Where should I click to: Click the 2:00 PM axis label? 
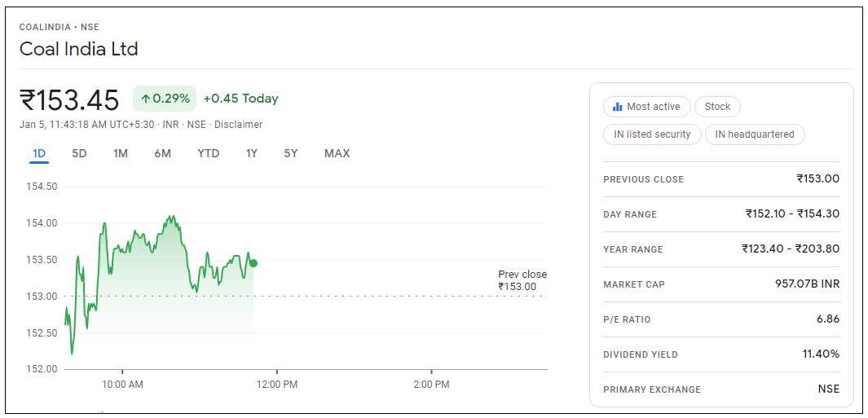[x=431, y=385]
